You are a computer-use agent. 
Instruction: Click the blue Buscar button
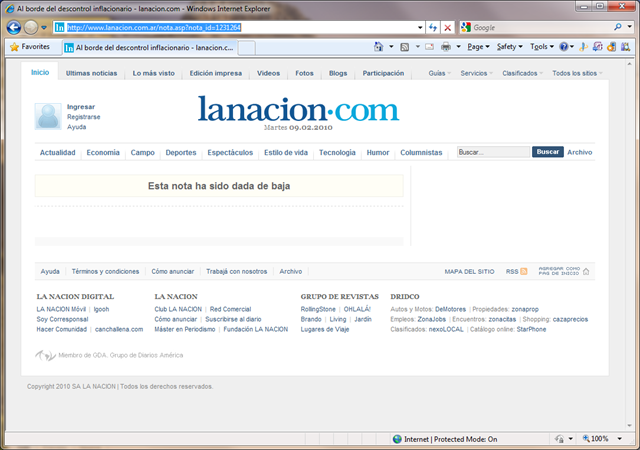pyautogui.click(x=548, y=152)
